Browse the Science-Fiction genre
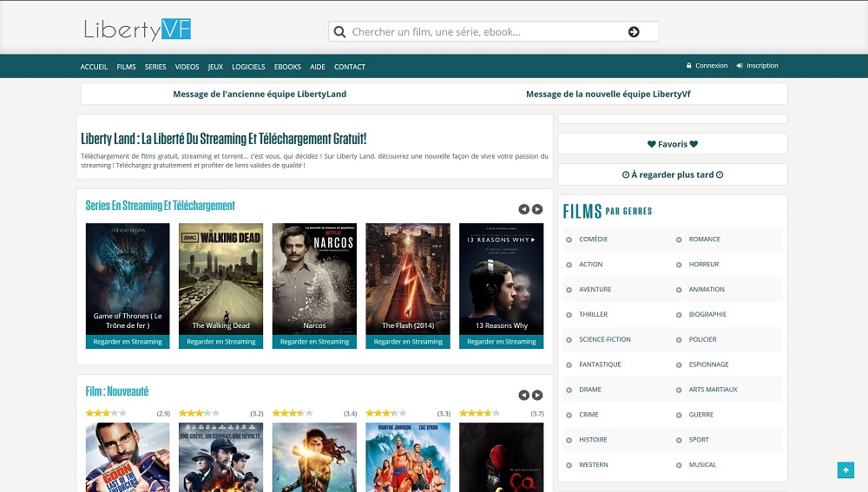The height and width of the screenshot is (492, 868). [x=604, y=339]
